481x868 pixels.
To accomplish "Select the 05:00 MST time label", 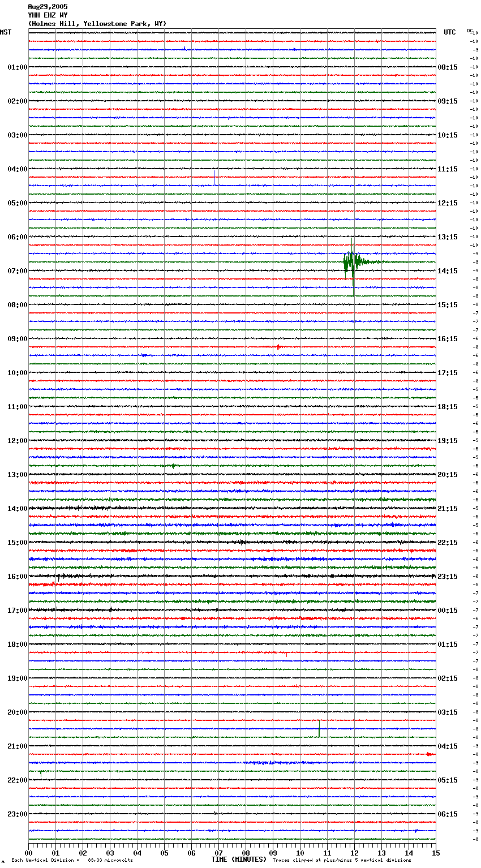I will click(18, 203).
